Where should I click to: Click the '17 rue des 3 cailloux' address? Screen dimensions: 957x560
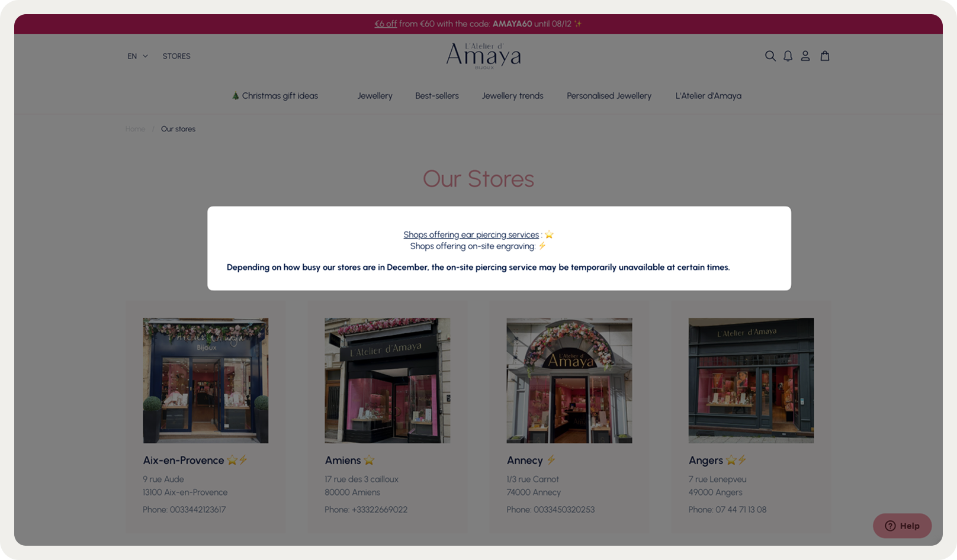(361, 479)
